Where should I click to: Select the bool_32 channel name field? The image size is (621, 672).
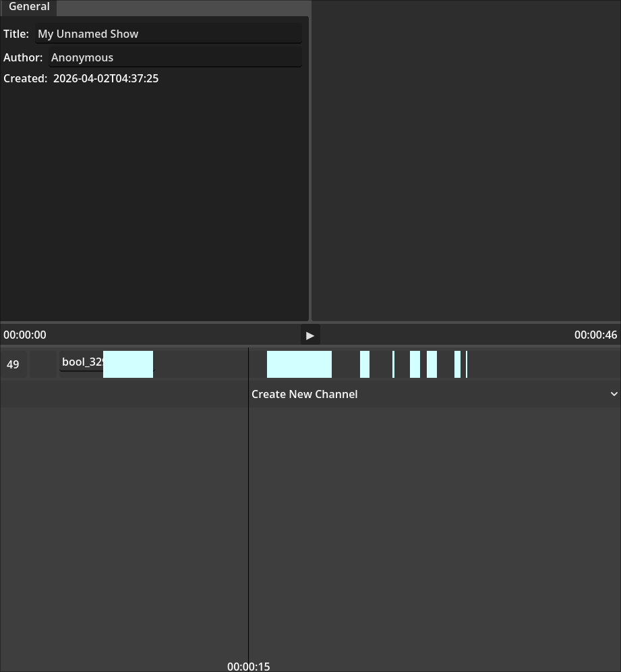[x=81, y=362]
